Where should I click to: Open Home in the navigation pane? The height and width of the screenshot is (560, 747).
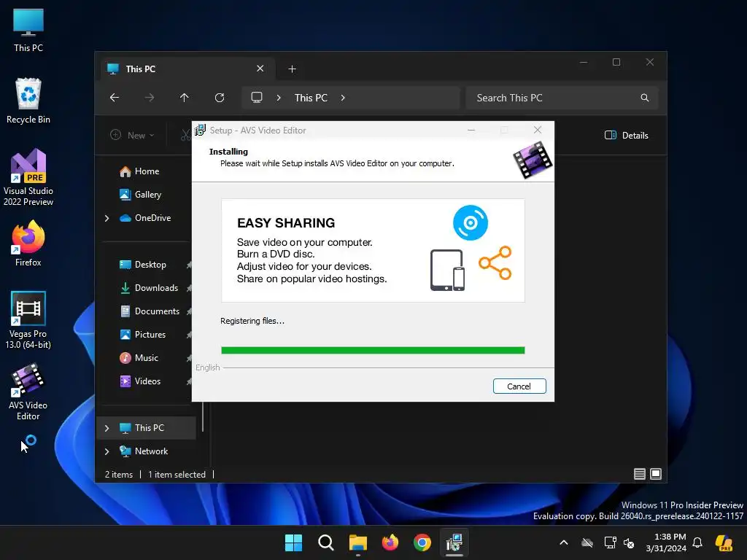[146, 171]
